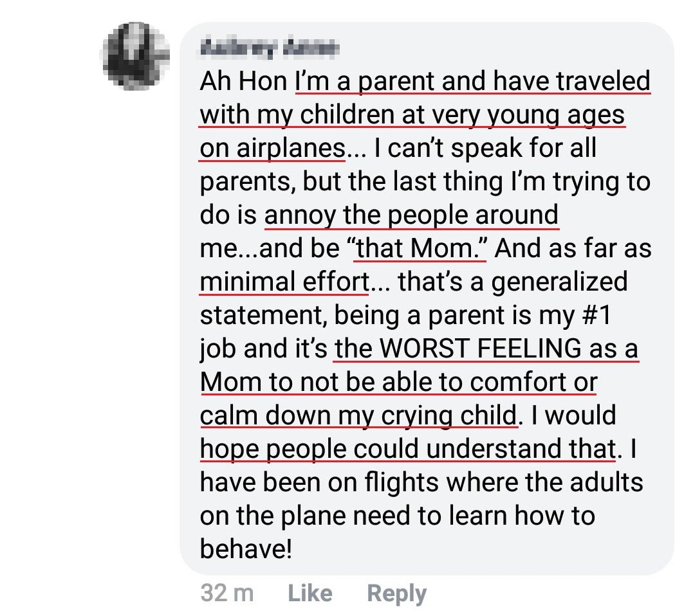Click the final word "behave!"
Viewport: 684px width, 616px height.
[x=246, y=550]
